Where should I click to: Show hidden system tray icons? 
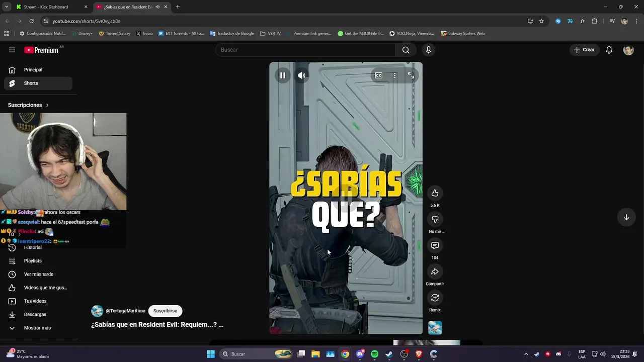[526, 354]
